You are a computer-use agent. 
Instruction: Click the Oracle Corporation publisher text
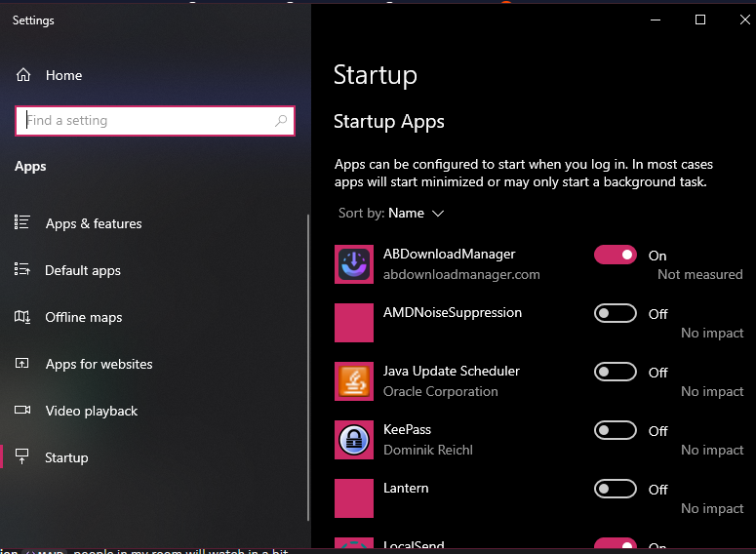coord(440,391)
